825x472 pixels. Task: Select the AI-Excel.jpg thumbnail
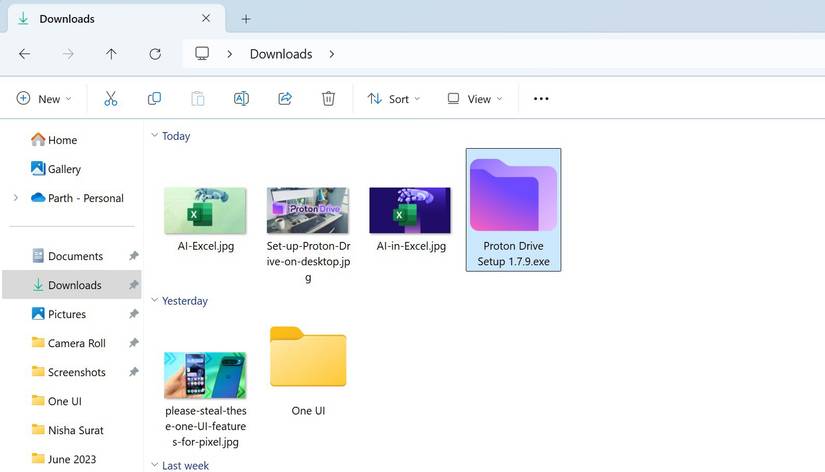point(205,210)
